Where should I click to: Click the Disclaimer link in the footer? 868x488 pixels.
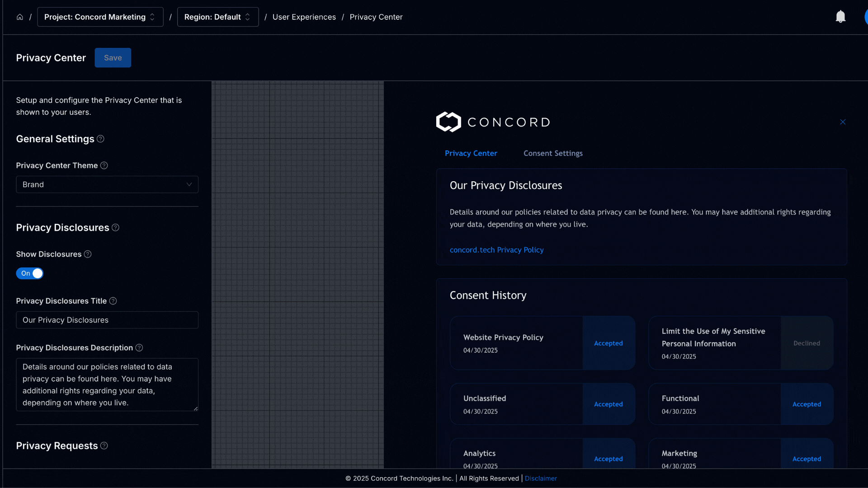click(541, 478)
